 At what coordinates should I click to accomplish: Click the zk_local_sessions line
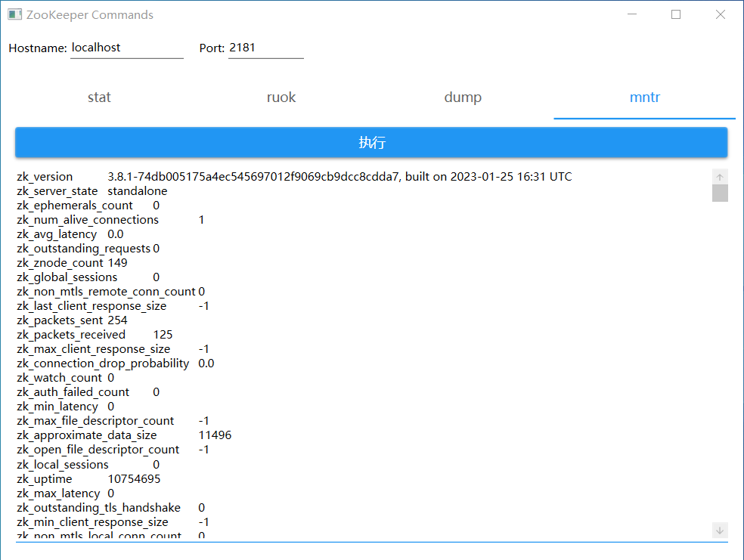click(88, 465)
